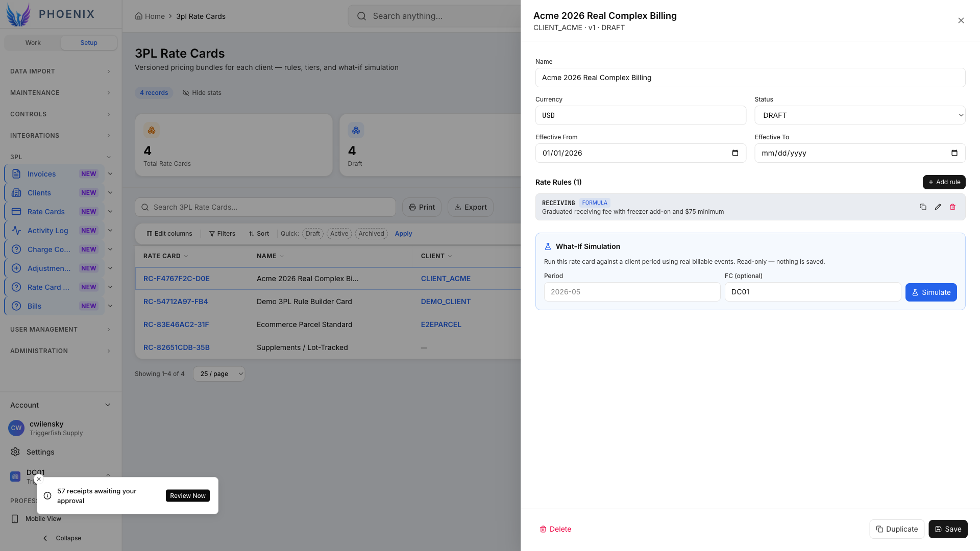Click the info icon in receipts notification

click(x=47, y=496)
